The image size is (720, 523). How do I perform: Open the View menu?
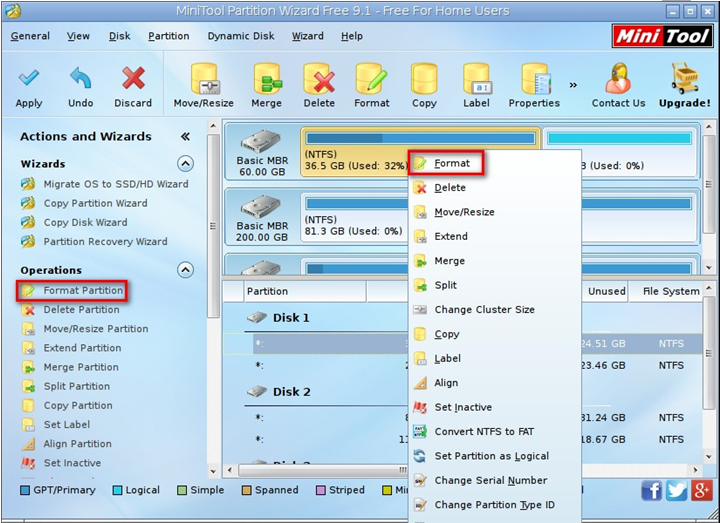point(78,36)
